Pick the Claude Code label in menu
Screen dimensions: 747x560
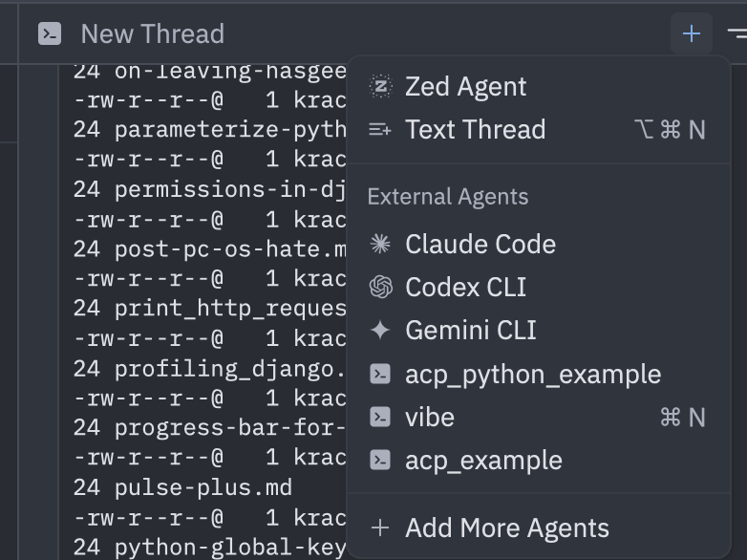pos(480,245)
